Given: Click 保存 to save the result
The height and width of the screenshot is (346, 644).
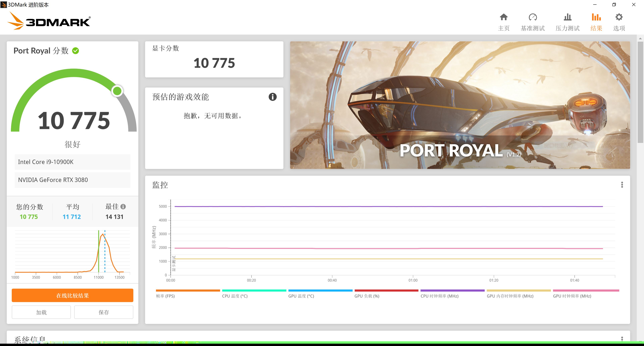Looking at the screenshot, I should click(103, 312).
